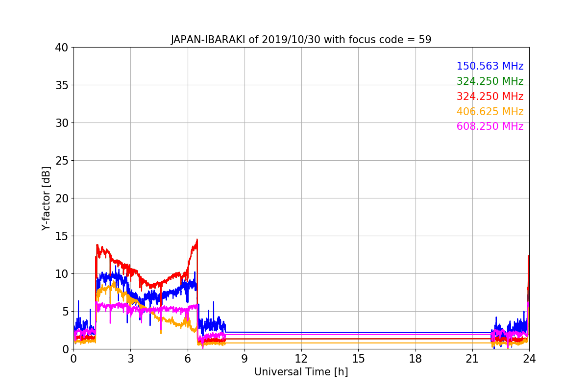Click the y-axis tick label 30
Screen dimensions: 588x392
[62, 123]
